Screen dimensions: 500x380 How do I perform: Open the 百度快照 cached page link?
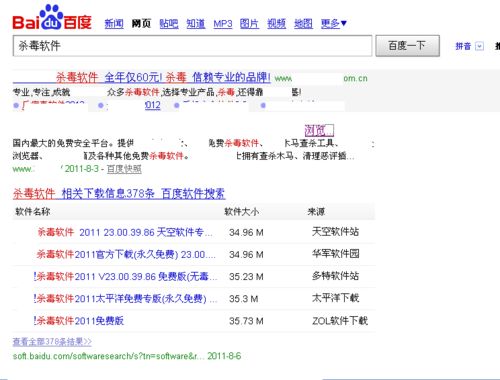click(x=124, y=169)
